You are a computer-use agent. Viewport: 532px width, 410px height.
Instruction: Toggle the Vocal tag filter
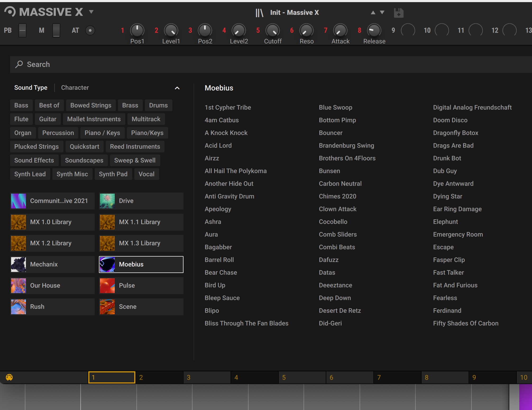tap(146, 174)
